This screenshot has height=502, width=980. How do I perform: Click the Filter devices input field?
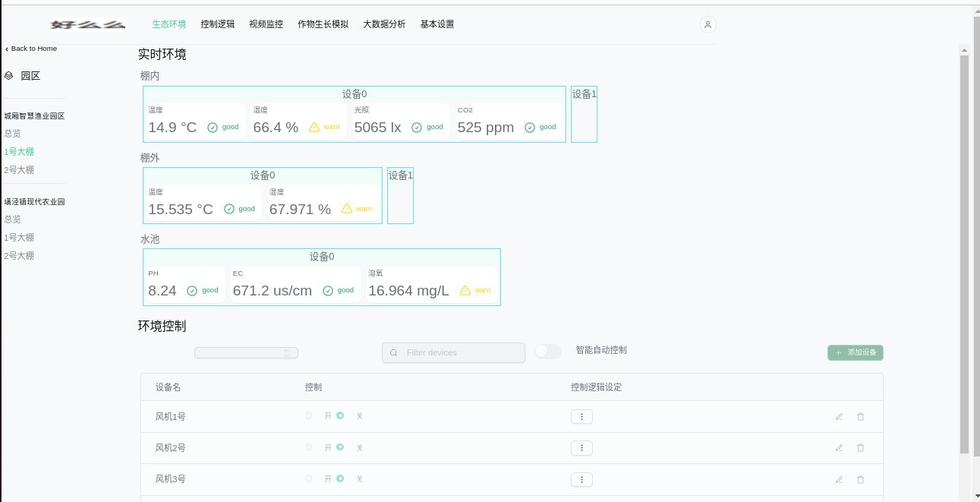point(453,353)
